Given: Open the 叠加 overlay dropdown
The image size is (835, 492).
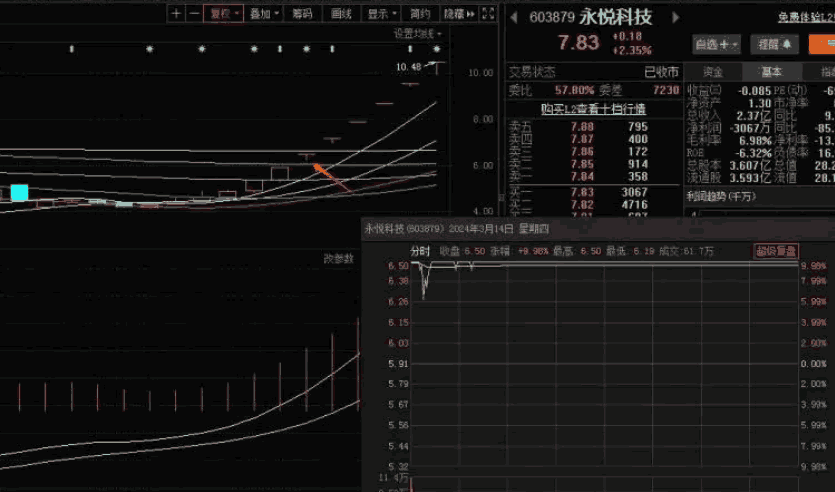Looking at the screenshot, I should pyautogui.click(x=264, y=14).
